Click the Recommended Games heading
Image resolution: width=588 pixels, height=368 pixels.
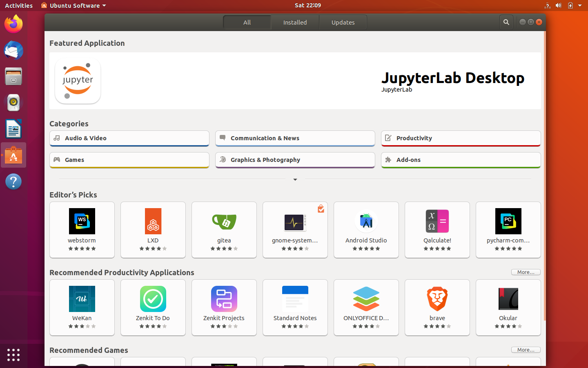89,350
